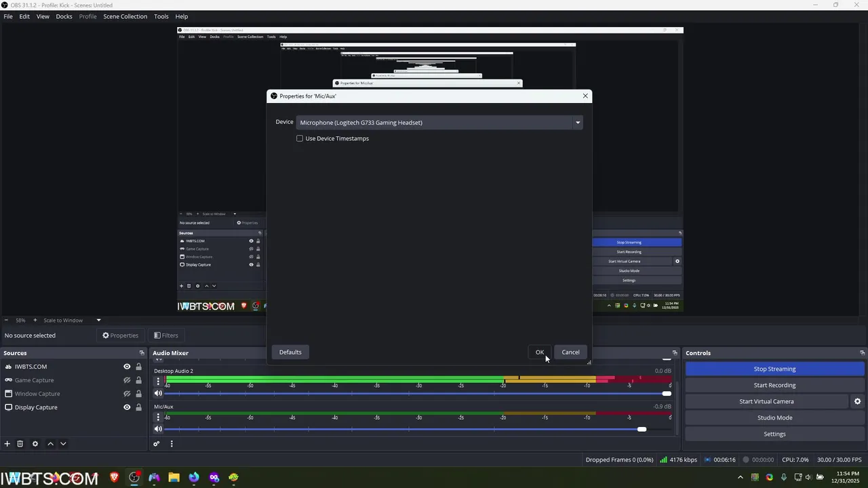Viewport: 868px width, 488px height.
Task: Open OBS Studio taskbar icon
Action: click(x=134, y=477)
